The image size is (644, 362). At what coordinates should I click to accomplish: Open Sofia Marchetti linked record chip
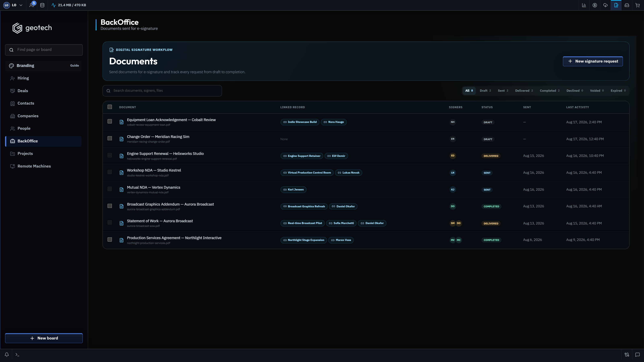point(341,223)
